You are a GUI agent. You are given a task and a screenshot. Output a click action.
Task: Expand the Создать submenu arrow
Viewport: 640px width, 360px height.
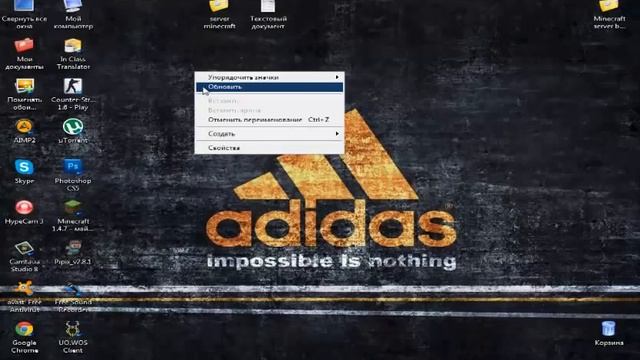(337, 133)
